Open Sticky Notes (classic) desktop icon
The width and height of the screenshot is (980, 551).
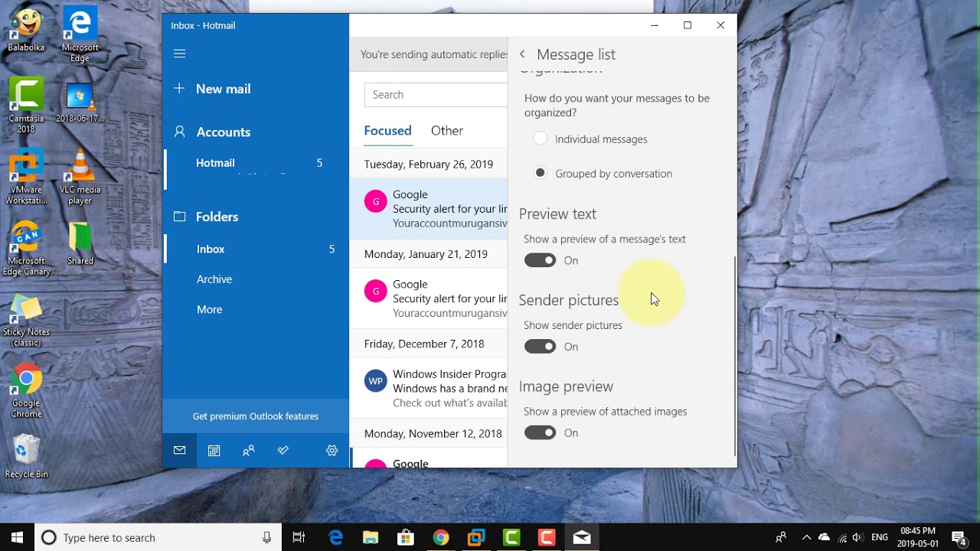pos(26,321)
